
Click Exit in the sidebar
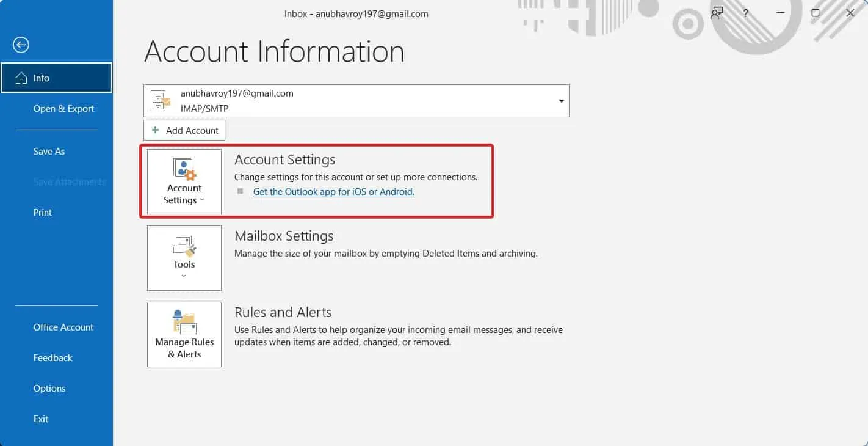coord(41,419)
